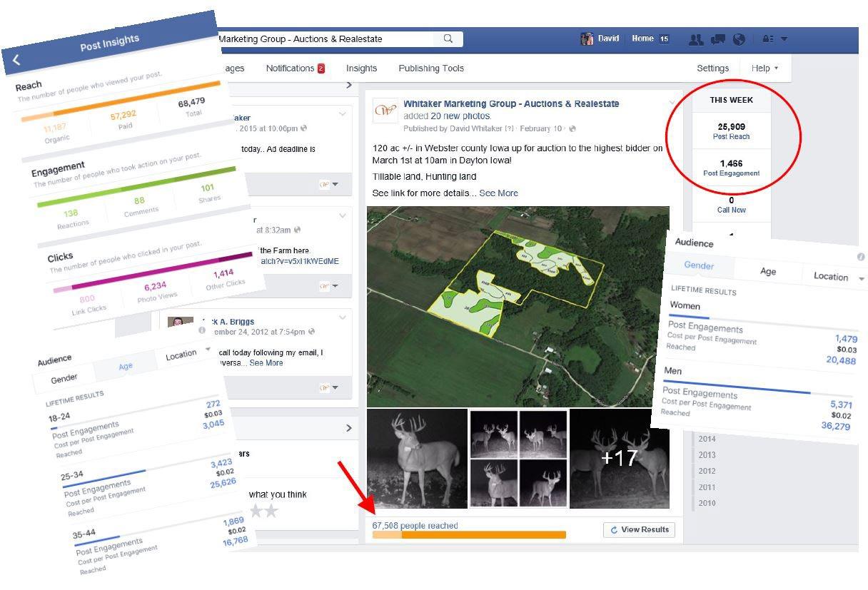868x590 pixels.
Task: Open the Insights tab
Action: 361,68
